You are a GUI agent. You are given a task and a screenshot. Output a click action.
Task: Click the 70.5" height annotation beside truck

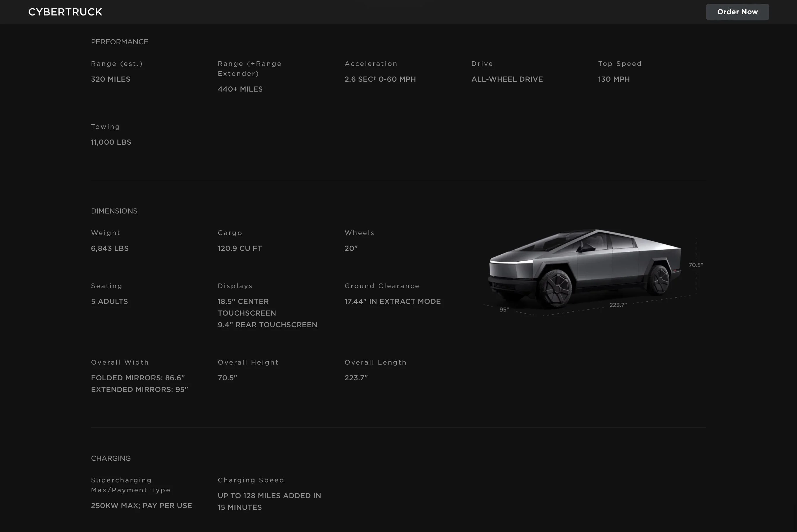(696, 265)
